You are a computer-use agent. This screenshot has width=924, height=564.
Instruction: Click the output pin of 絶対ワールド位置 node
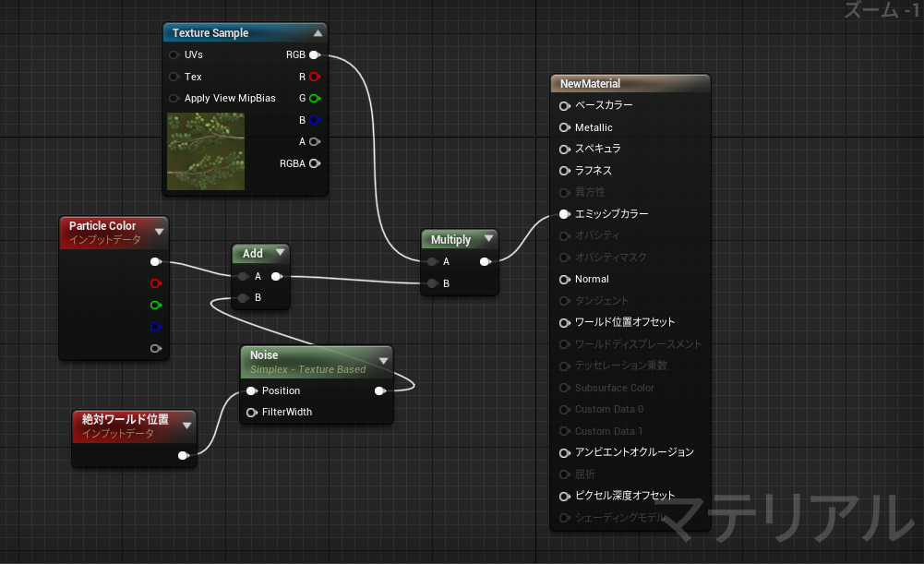(184, 456)
